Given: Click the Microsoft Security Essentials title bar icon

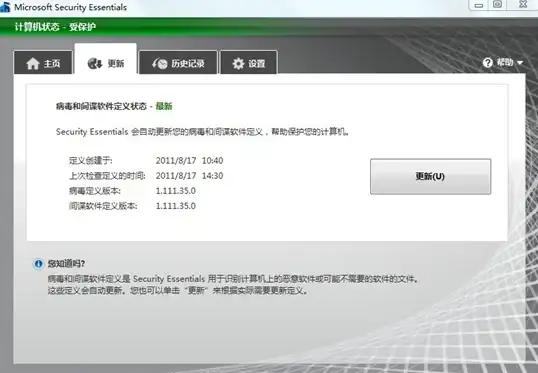Looking at the screenshot, I should 5,7.
